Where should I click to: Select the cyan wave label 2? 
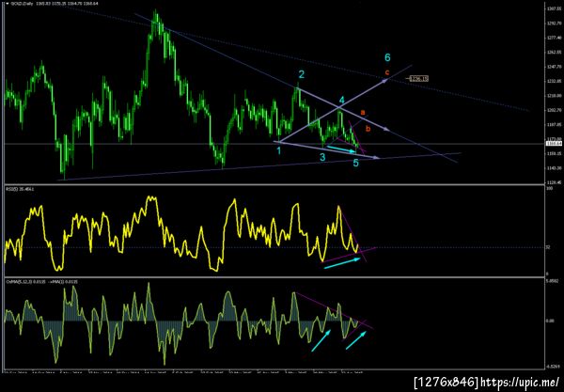click(x=302, y=74)
